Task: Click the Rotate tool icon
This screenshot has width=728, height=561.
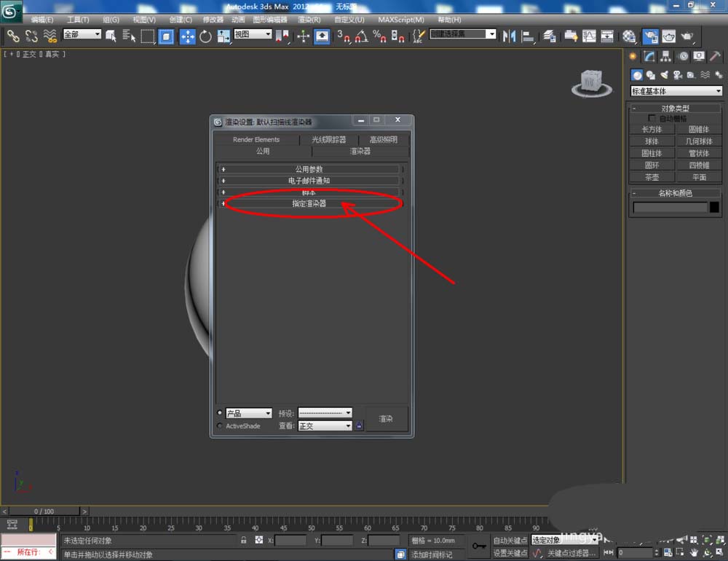Action: click(x=205, y=36)
